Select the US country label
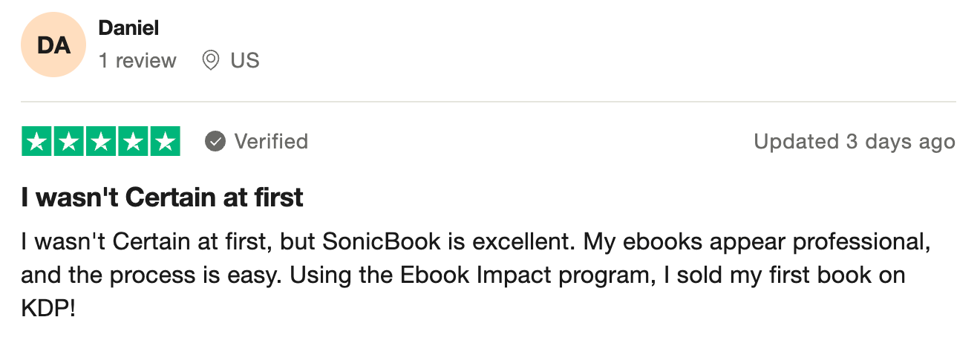The width and height of the screenshot is (980, 343). point(245,60)
